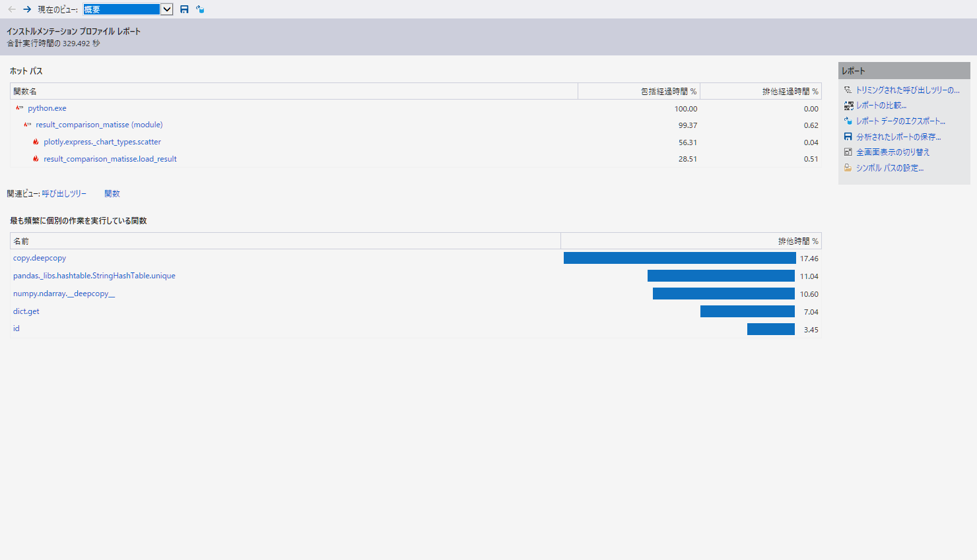Select the 3.45 exclusive time value
The image size is (977, 560).
811,330
